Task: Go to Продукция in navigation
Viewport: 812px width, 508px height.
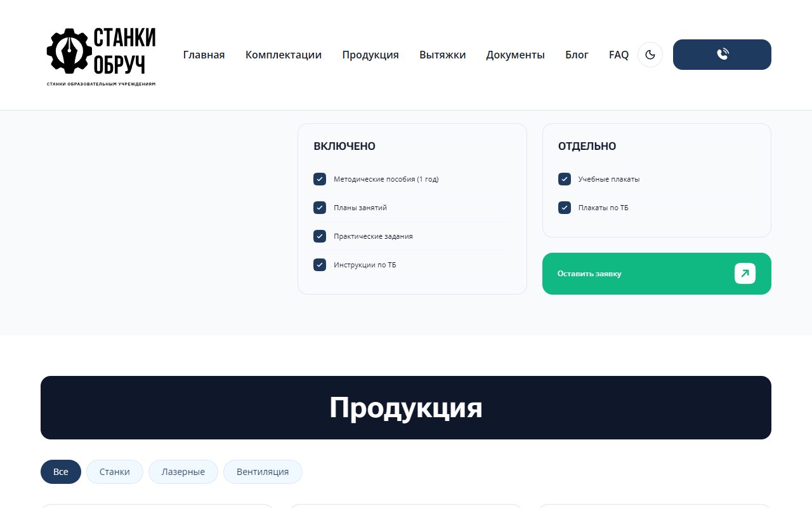Action: pos(370,55)
